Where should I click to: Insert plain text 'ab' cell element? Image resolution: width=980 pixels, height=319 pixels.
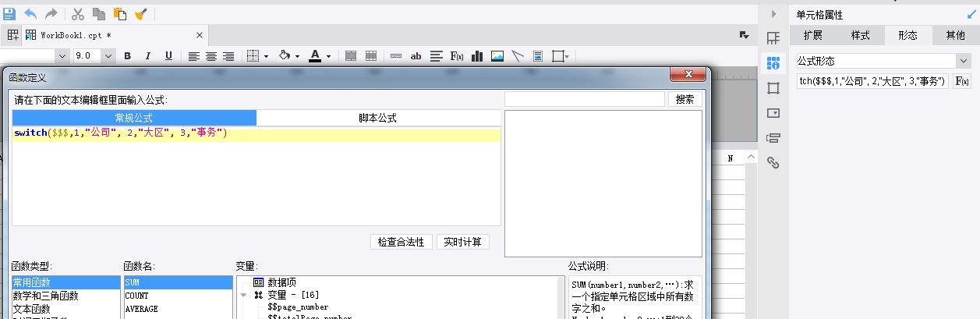416,56
